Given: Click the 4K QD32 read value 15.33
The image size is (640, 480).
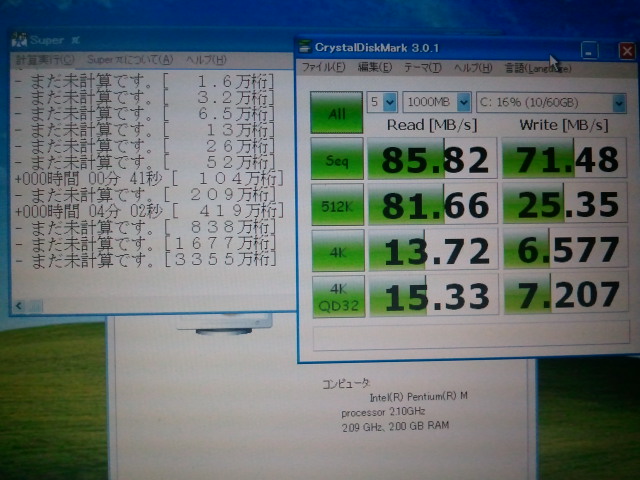Looking at the screenshot, I should (x=434, y=296).
